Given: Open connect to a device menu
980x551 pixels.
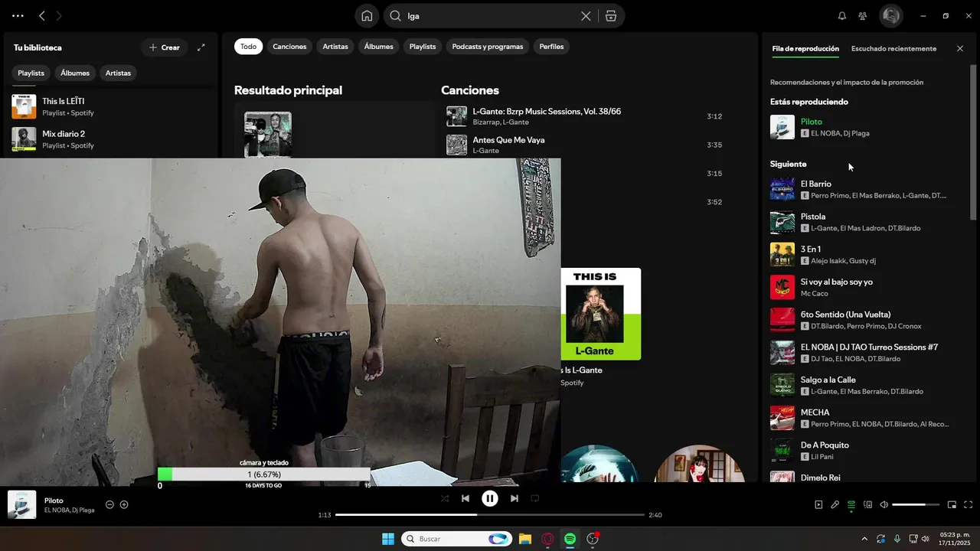Looking at the screenshot, I should [867, 504].
